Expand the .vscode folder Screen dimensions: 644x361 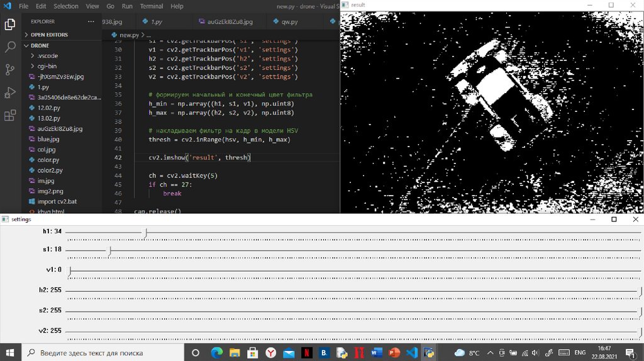(47, 55)
